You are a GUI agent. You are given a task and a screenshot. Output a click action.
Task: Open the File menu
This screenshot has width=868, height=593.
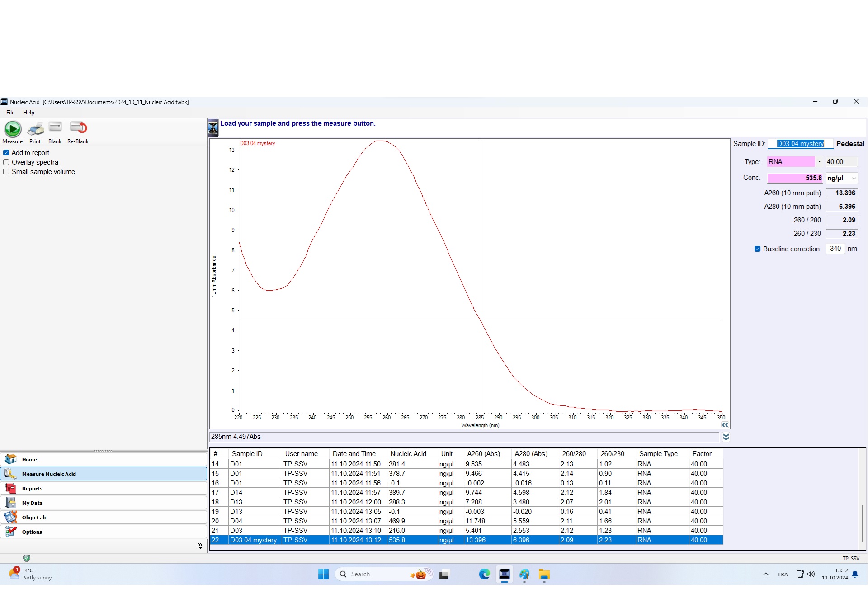point(10,113)
